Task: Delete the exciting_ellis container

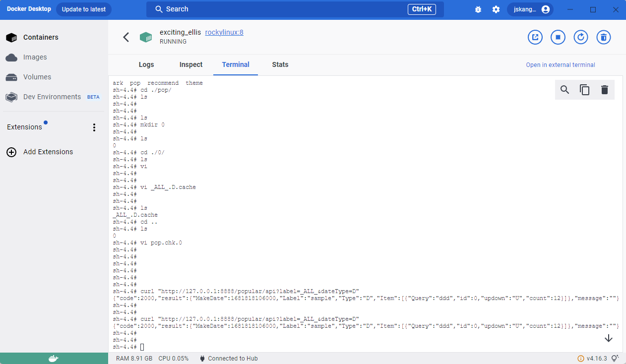Action: 604,37
